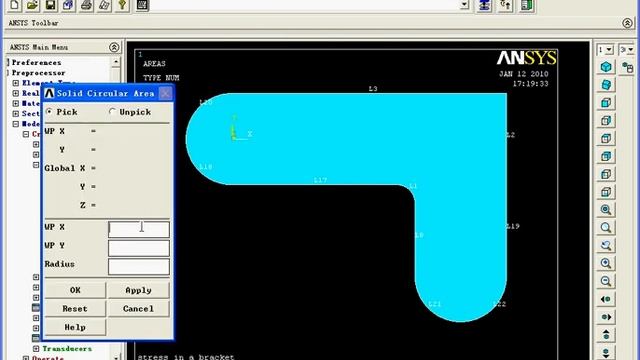Select the Oblique View cube icon

pyautogui.click(x=606, y=84)
